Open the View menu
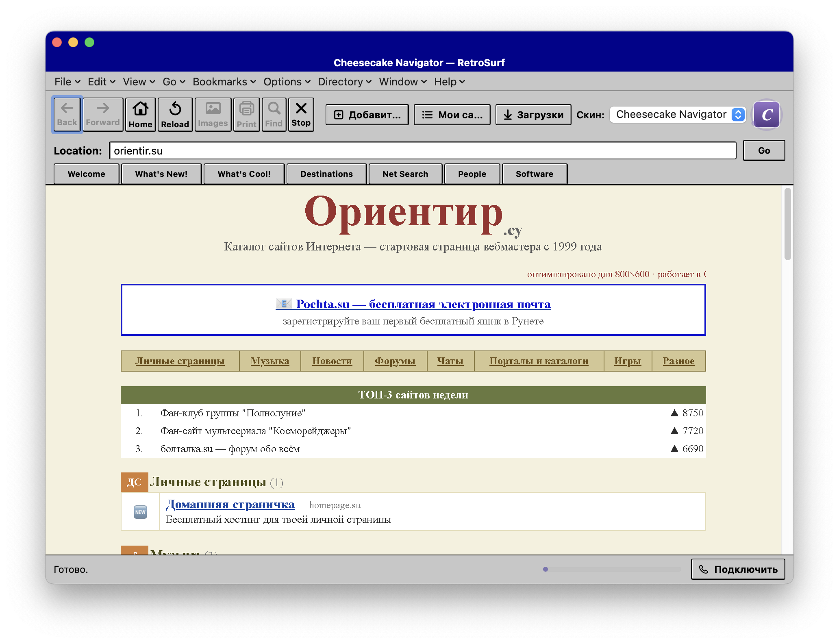The width and height of the screenshot is (839, 644). tap(139, 82)
